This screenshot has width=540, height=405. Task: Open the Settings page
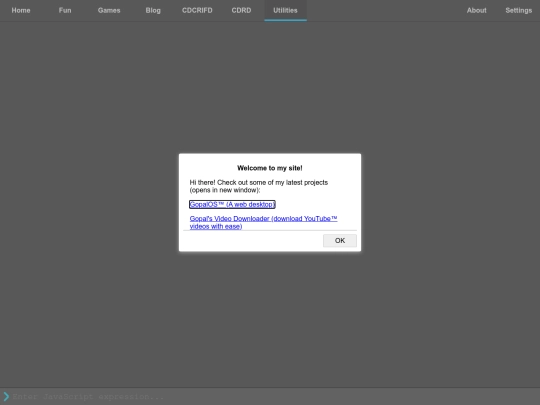pyautogui.click(x=519, y=10)
